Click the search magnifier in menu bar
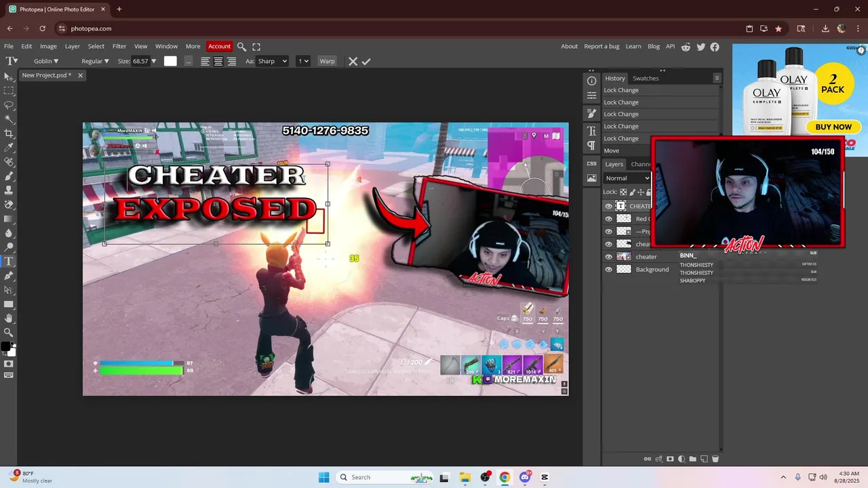The height and width of the screenshot is (488, 868). click(x=241, y=47)
